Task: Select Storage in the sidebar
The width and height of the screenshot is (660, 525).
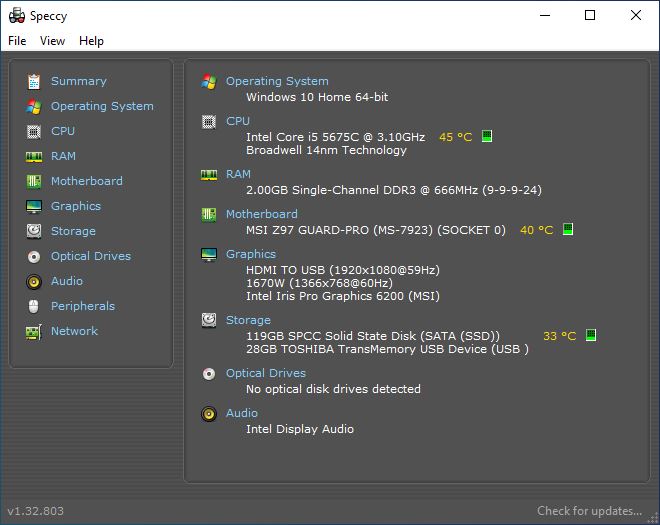Action: pos(73,231)
